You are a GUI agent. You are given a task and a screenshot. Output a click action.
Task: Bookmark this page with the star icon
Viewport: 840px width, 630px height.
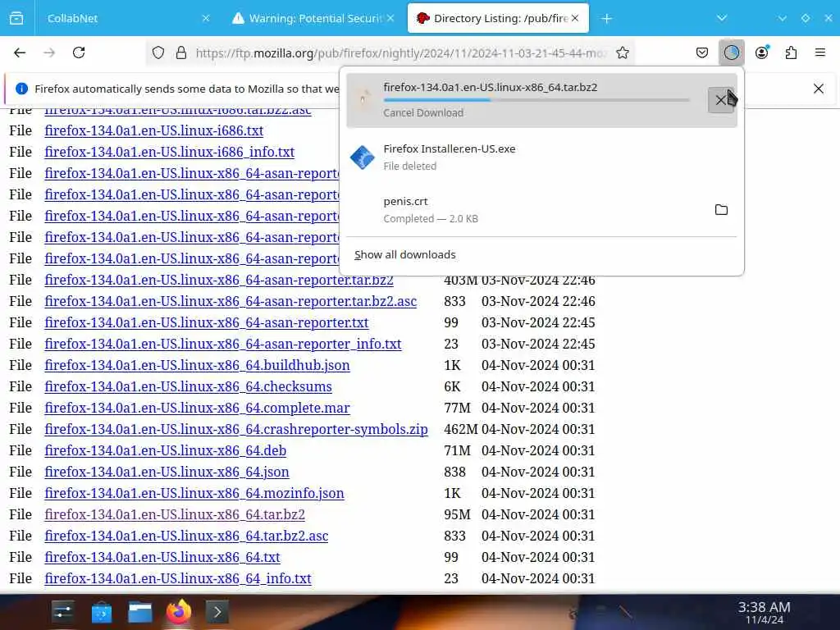click(622, 52)
